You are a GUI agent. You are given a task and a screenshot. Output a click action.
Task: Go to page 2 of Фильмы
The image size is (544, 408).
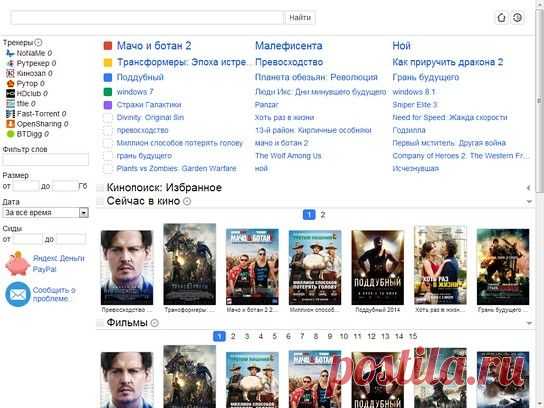tap(233, 336)
